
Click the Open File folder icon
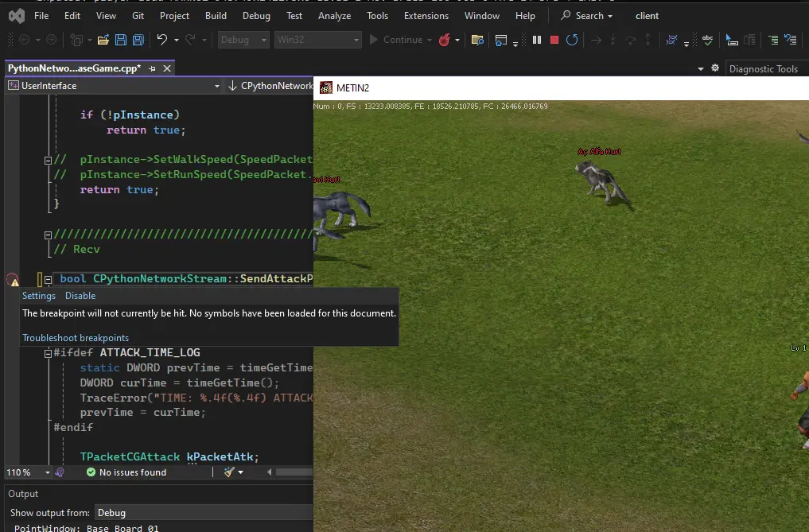pos(103,40)
